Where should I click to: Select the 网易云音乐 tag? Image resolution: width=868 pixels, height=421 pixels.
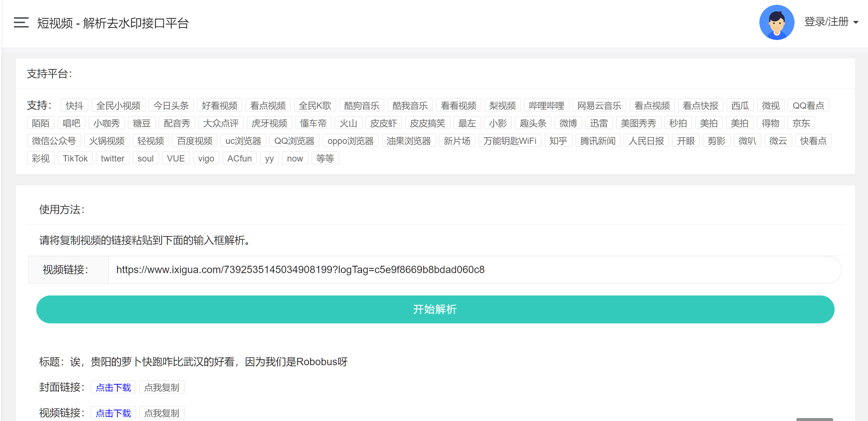(x=599, y=105)
